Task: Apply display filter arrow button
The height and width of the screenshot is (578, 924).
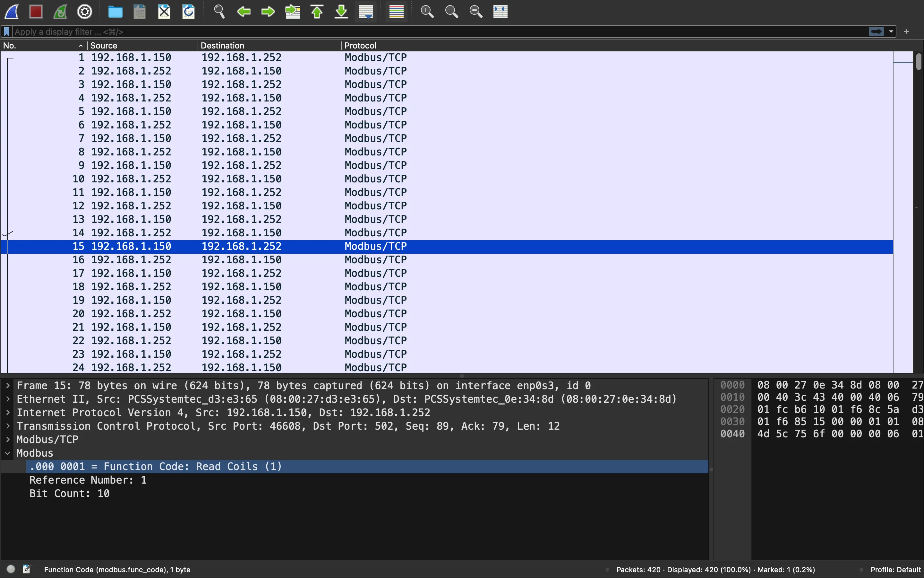Action: click(876, 32)
